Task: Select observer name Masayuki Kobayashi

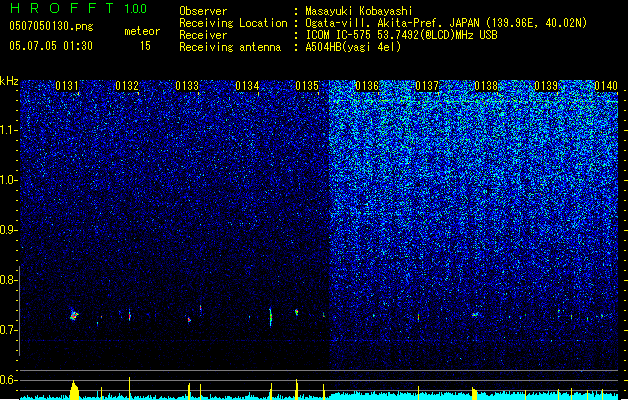Action: pos(359,11)
